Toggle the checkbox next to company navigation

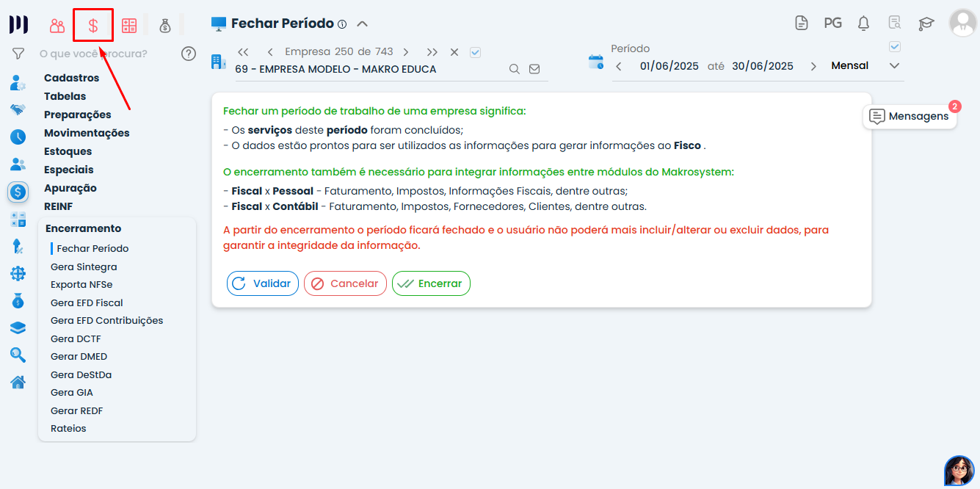point(475,52)
